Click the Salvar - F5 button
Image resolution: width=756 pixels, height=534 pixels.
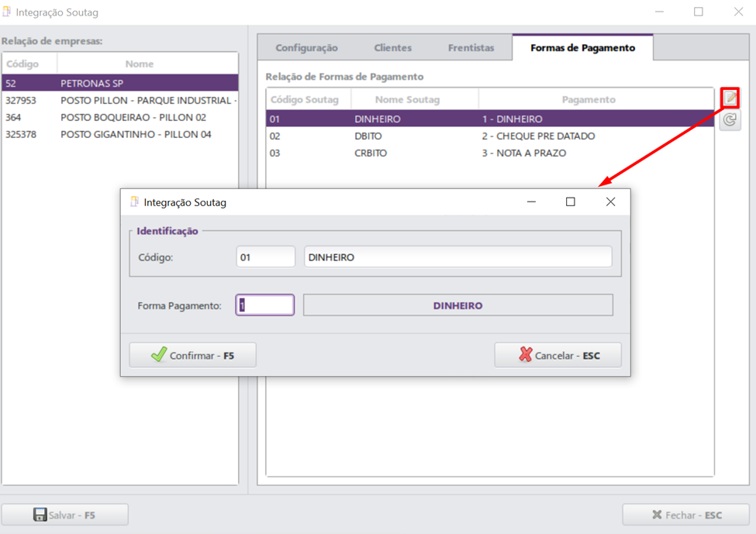[64, 515]
